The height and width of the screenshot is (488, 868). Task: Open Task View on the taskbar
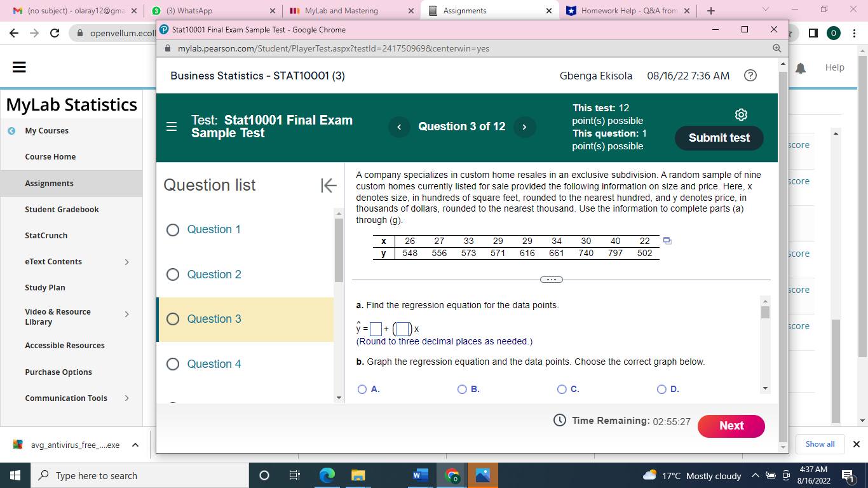pos(295,475)
